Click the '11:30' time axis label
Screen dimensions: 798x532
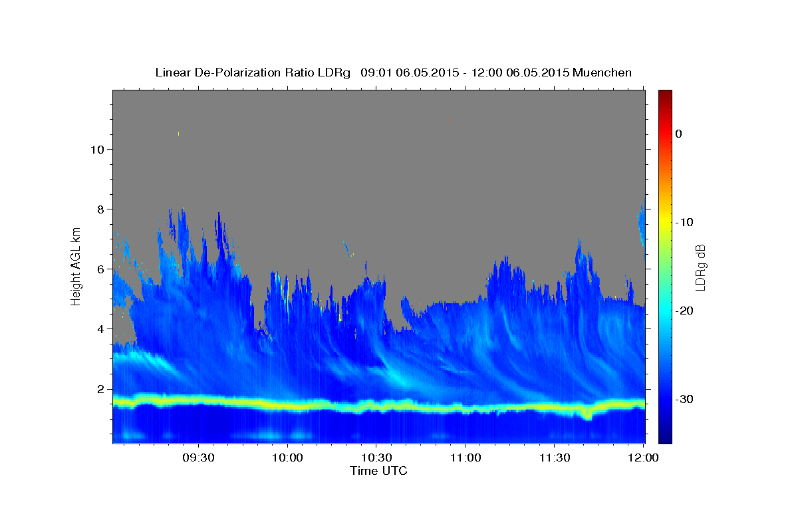[x=554, y=458]
